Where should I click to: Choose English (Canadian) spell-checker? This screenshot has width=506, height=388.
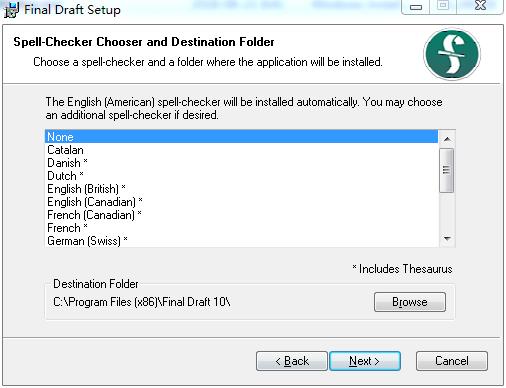tap(241, 202)
